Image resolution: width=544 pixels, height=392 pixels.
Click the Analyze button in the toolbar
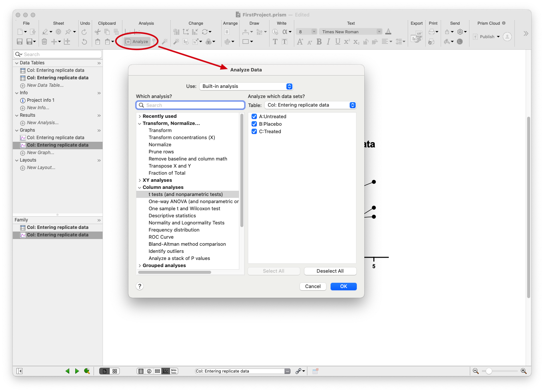(137, 42)
